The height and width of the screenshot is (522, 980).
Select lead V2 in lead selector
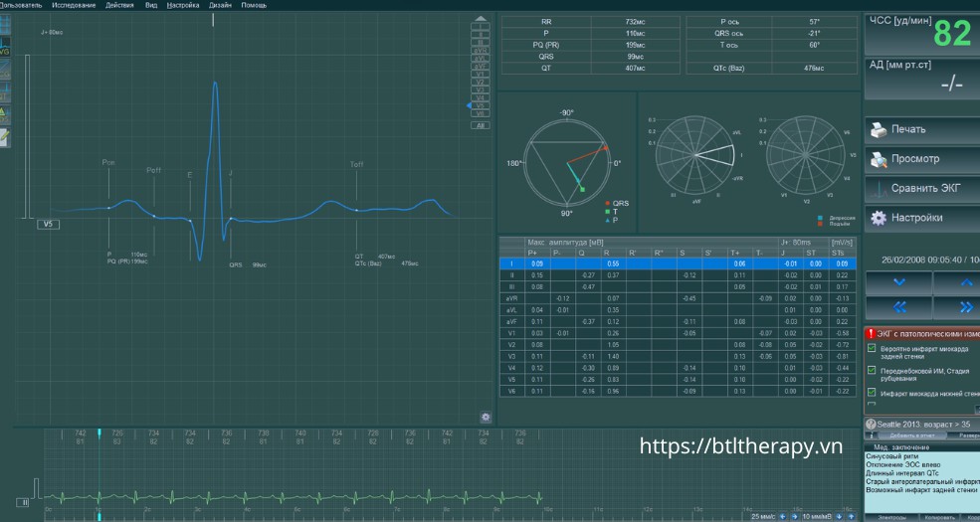tap(480, 83)
